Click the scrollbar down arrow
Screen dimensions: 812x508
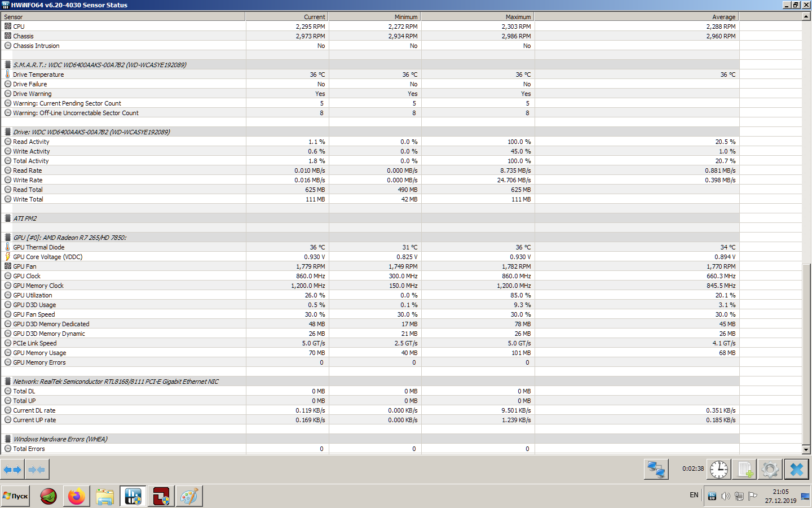[x=806, y=449]
